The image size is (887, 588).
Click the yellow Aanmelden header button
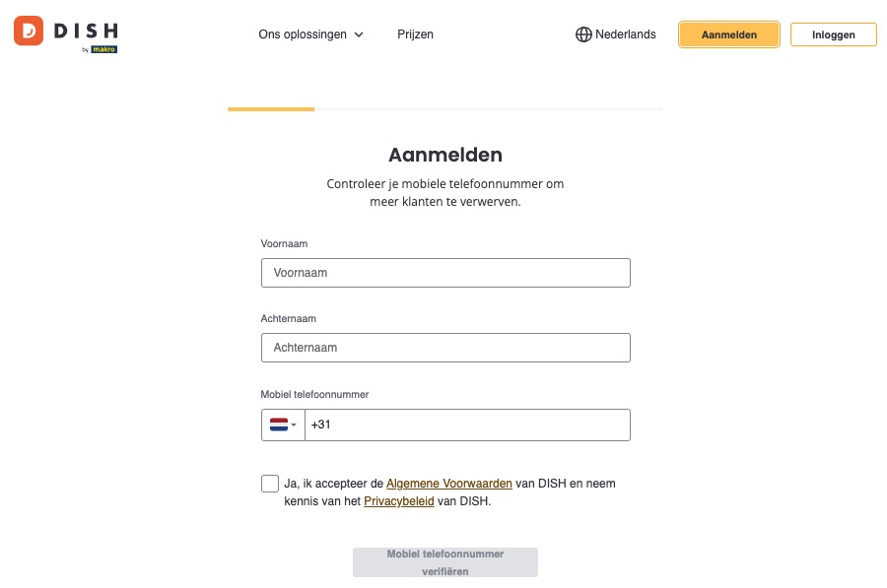pyautogui.click(x=728, y=34)
